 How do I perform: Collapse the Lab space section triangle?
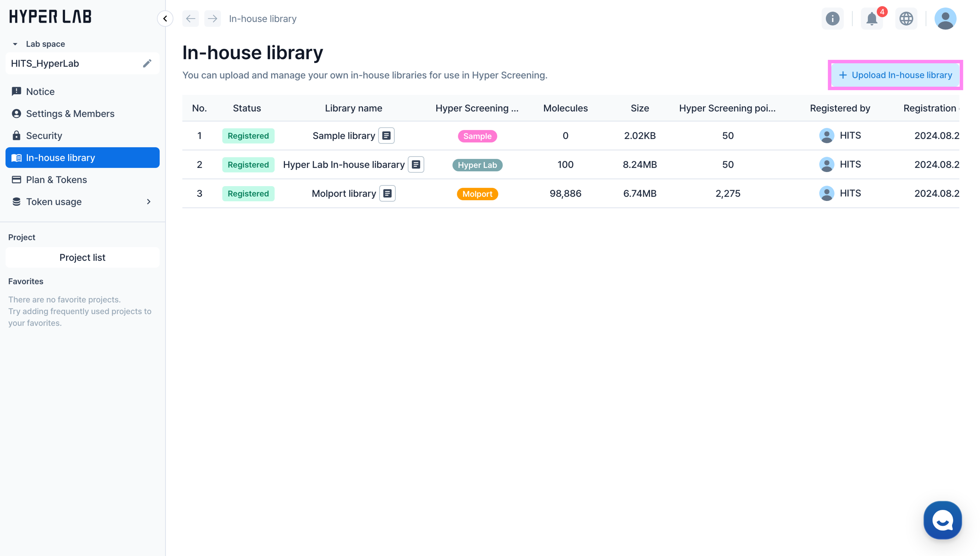[x=15, y=44]
